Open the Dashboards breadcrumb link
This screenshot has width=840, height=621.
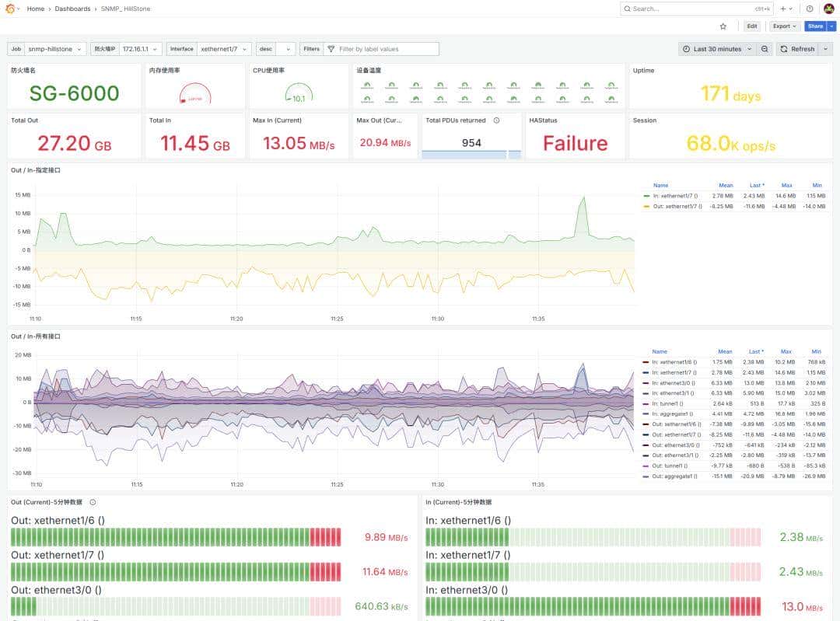[72, 9]
